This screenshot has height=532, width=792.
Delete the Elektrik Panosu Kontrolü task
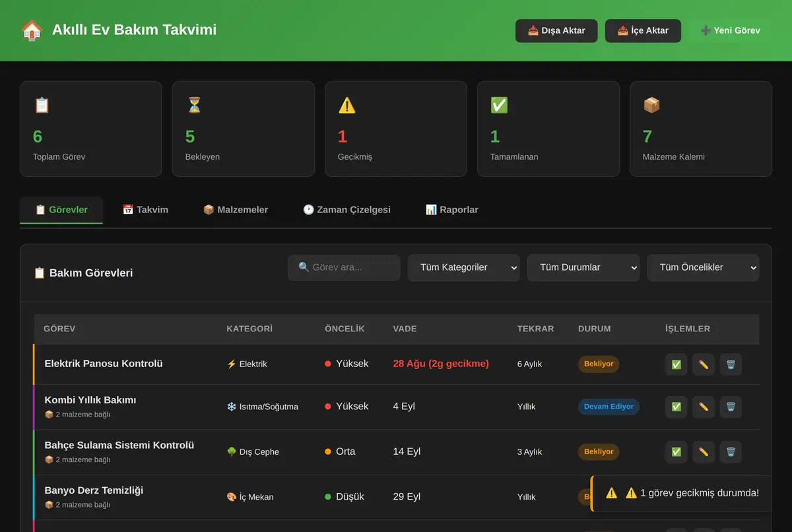tap(731, 364)
